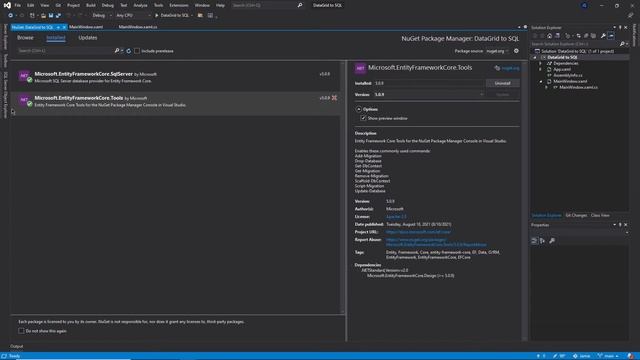Click the Open File toolbar icon
The height and width of the screenshot is (360, 640).
[x=43, y=16]
